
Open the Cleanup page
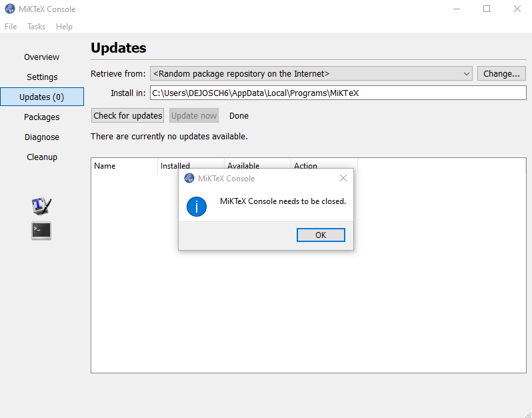42,157
